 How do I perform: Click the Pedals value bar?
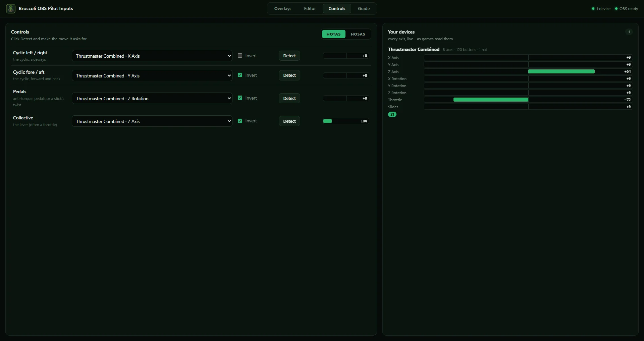[x=346, y=98]
